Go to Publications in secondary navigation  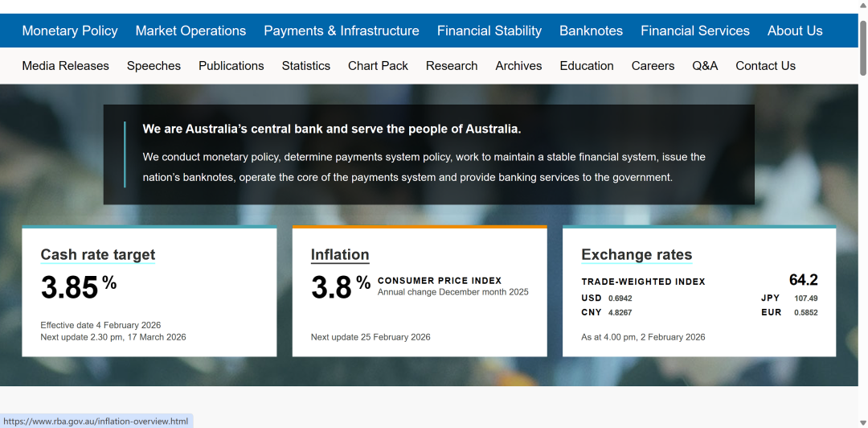(231, 66)
